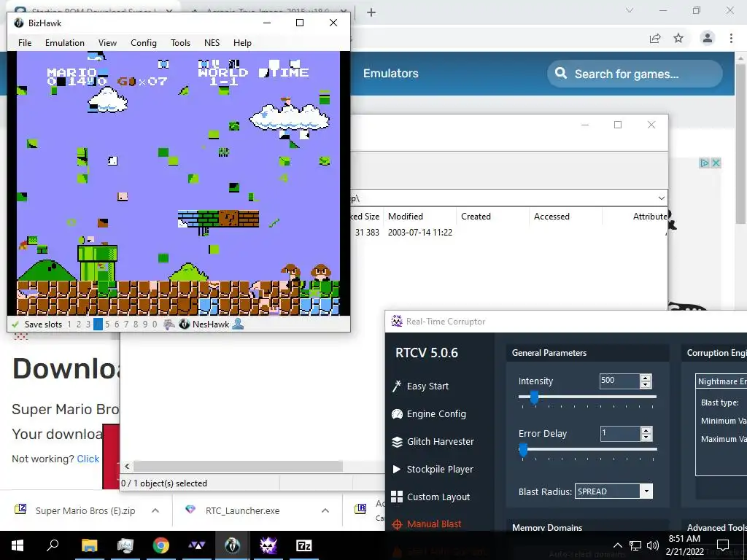Click the dump status icon in BizHawk status bar
747x560 pixels.
(x=169, y=324)
